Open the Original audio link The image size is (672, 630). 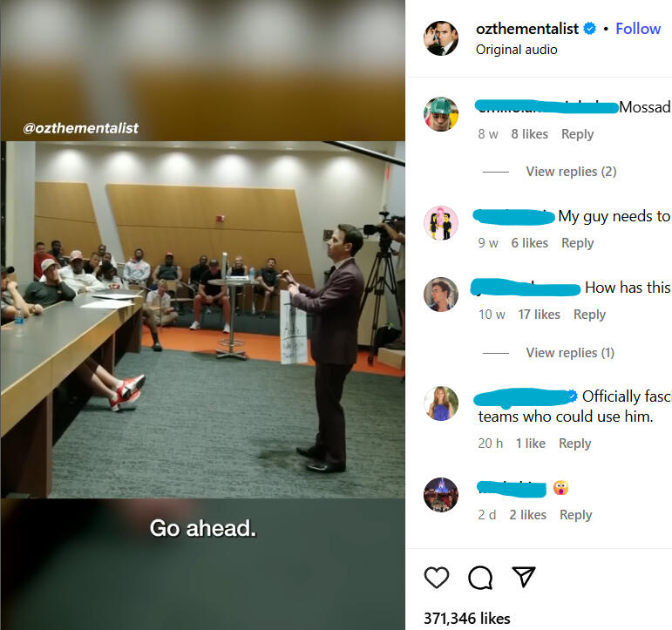pyautogui.click(x=517, y=50)
